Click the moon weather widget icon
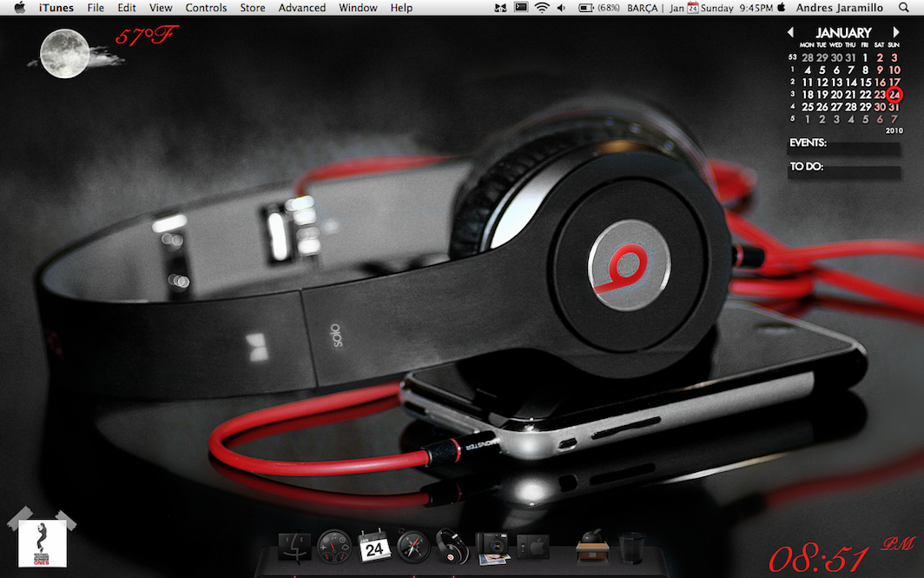 coord(65,54)
